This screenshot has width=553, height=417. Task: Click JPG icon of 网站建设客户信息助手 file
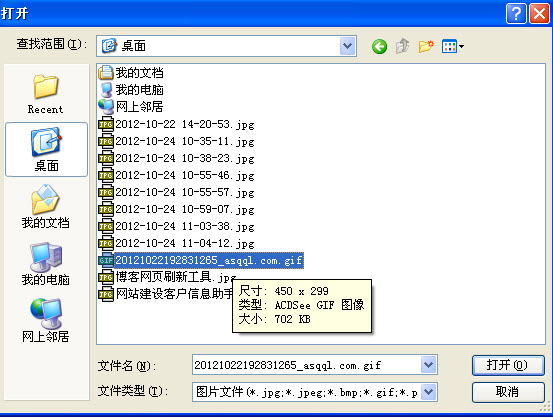(105, 294)
